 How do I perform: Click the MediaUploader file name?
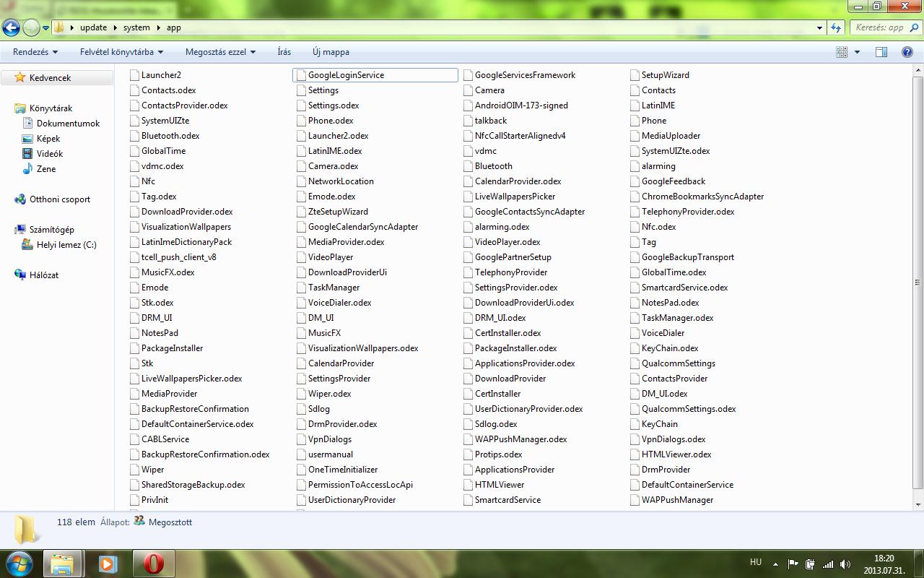coord(671,135)
